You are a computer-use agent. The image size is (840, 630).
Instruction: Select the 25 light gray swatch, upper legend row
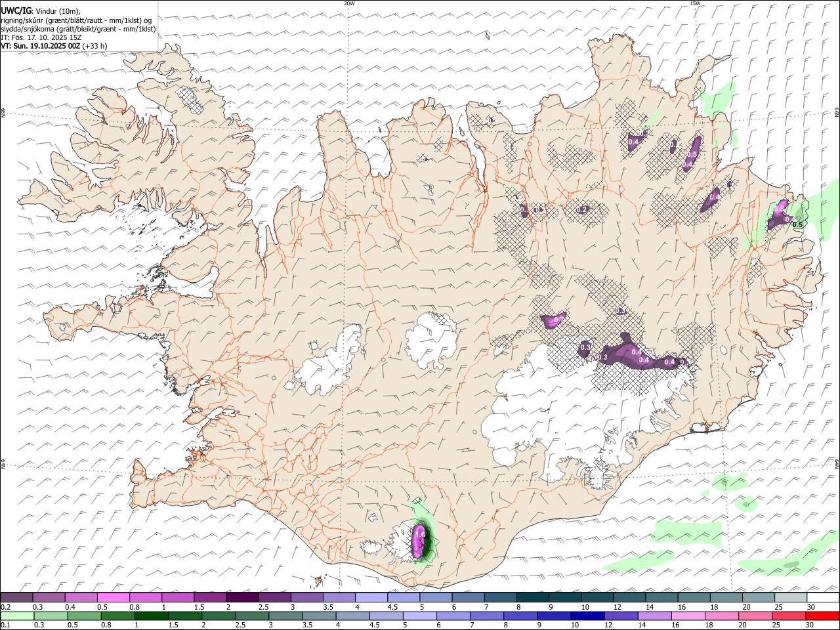click(x=790, y=597)
